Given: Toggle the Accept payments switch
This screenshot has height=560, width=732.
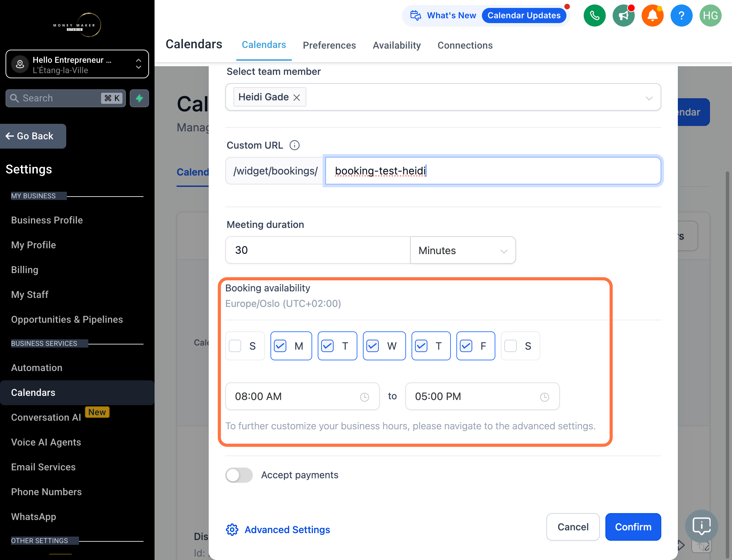Looking at the screenshot, I should (x=239, y=475).
